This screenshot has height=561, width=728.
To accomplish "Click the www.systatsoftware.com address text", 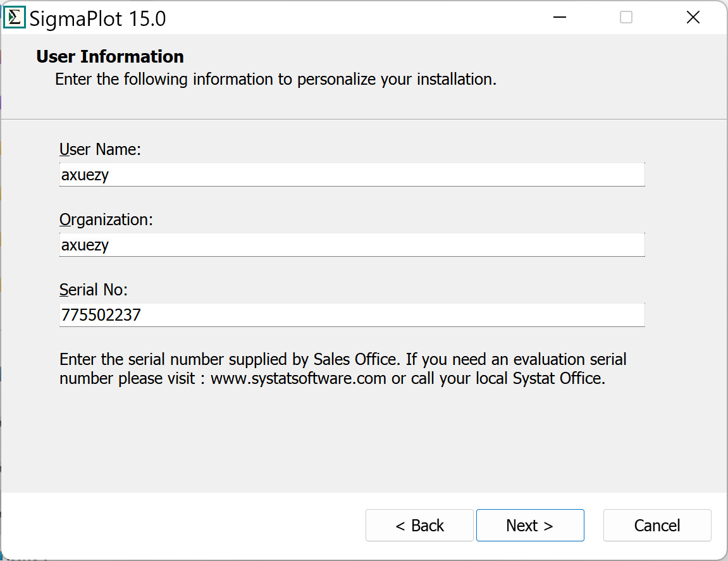I will 298,379.
